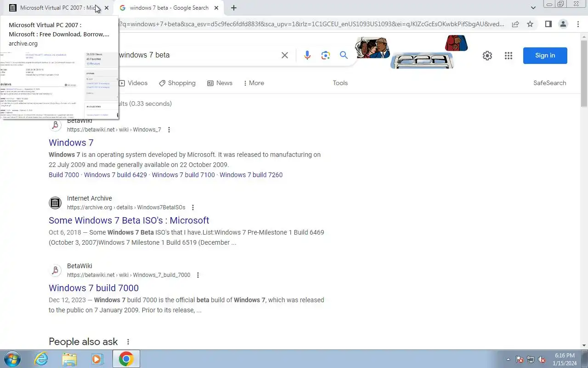Open the Windows 7 build 7000 result
The width and height of the screenshot is (588, 368).
[x=94, y=288]
